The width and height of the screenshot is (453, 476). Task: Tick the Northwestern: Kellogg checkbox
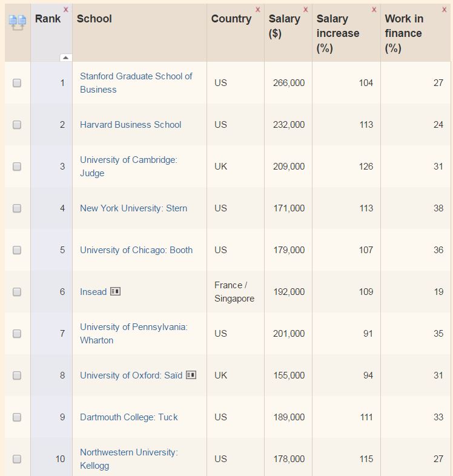[17, 458]
